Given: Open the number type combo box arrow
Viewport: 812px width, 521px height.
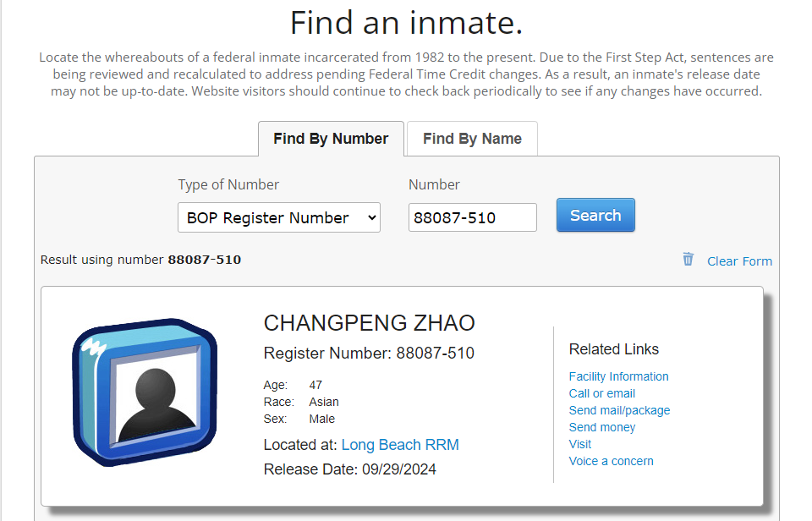Looking at the screenshot, I should (x=370, y=217).
